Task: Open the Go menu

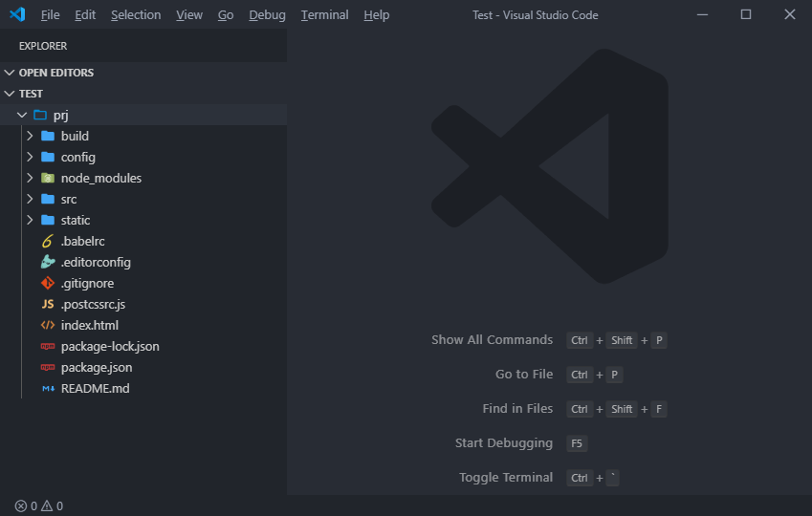Action: (x=226, y=15)
